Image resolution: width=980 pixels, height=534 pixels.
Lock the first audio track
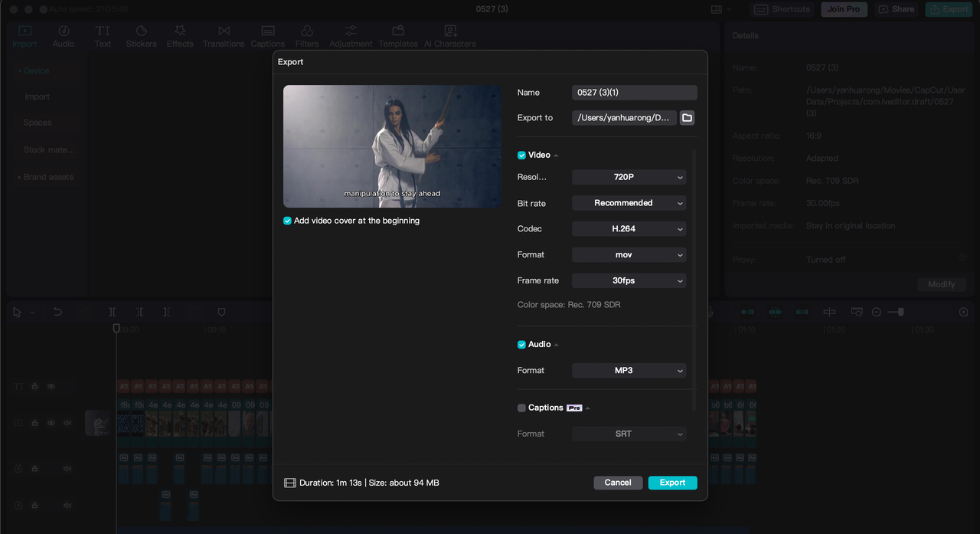pyautogui.click(x=34, y=469)
